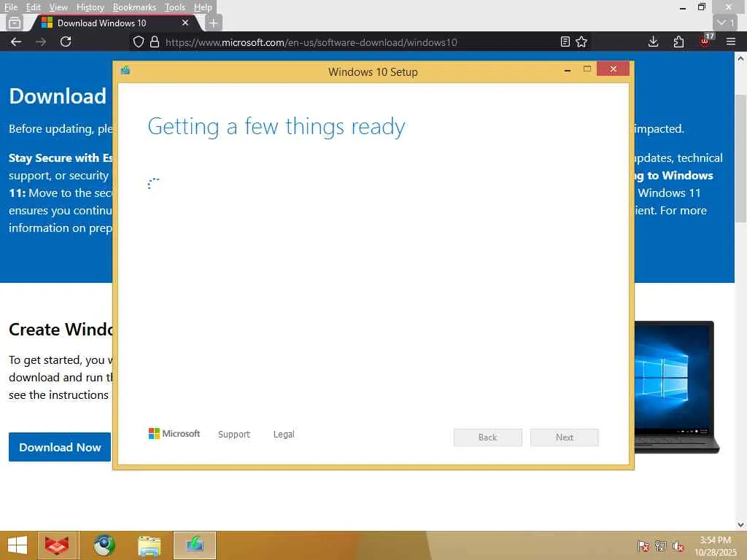This screenshot has height=560, width=747.
Task: Click the Windows 10 Setup title bar icon
Action: tap(125, 71)
